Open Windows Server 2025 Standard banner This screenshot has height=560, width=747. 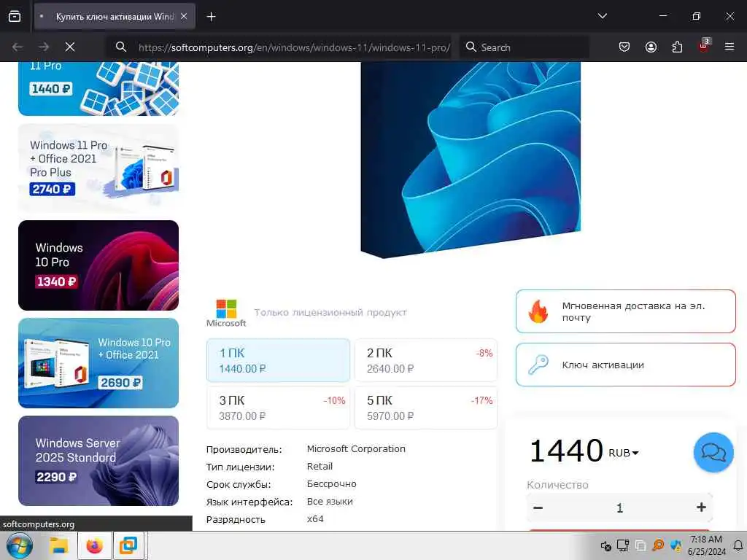click(x=98, y=461)
